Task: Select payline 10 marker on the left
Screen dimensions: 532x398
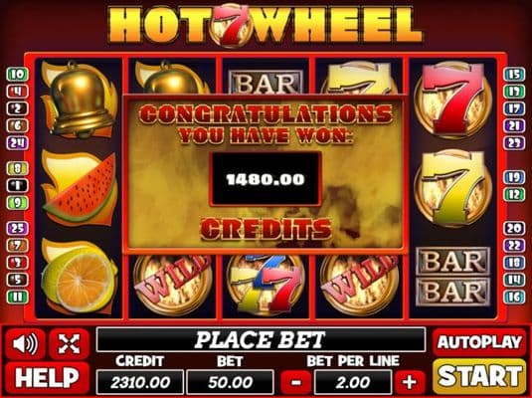Action: point(17,74)
